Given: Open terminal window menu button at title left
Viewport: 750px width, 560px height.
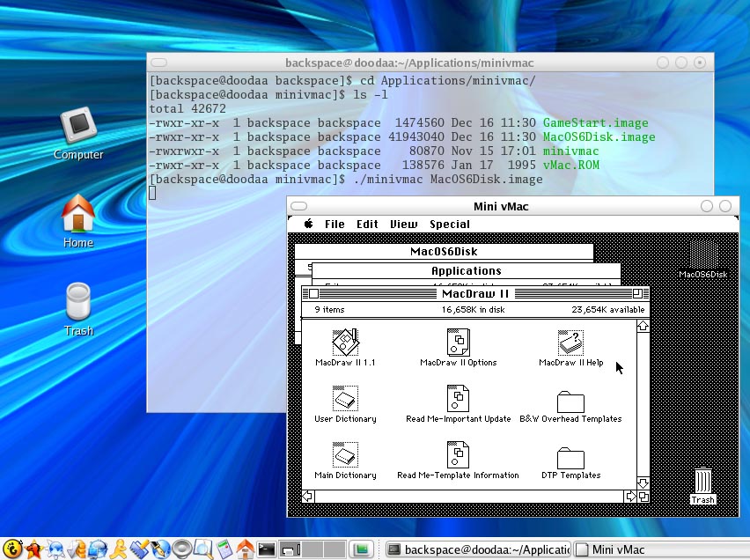Looking at the screenshot, I should coord(158,63).
